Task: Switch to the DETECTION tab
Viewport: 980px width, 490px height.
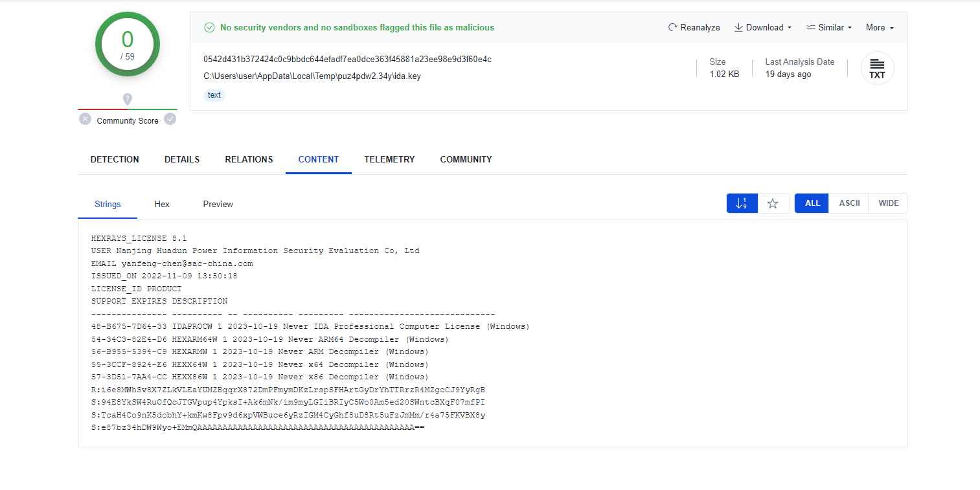Action: point(115,159)
